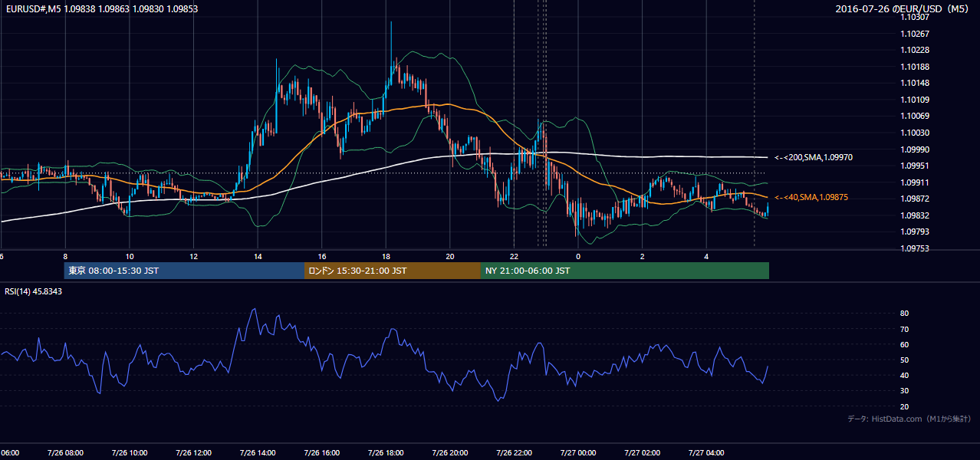
Task: Click price axis value 1.10030
Action: click(916, 133)
